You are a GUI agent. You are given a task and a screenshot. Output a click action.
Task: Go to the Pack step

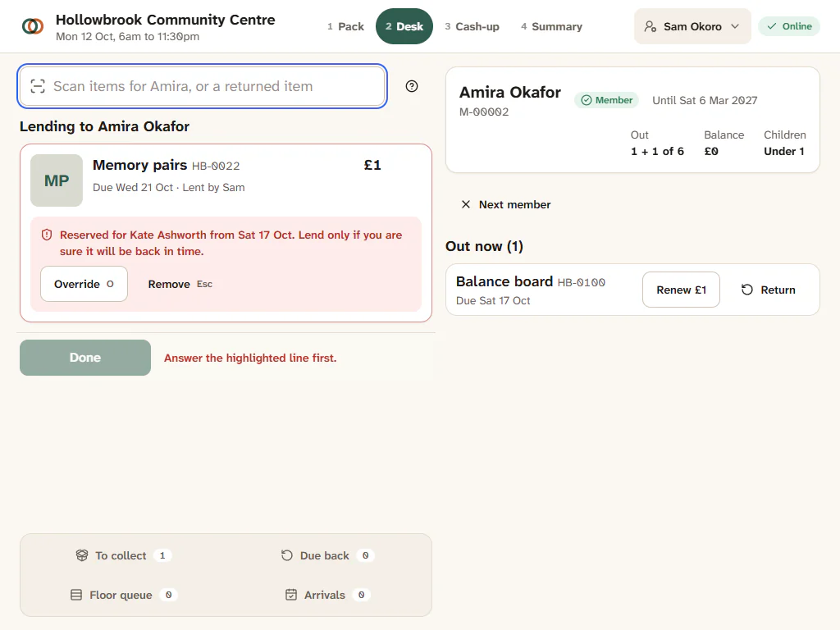pos(345,26)
